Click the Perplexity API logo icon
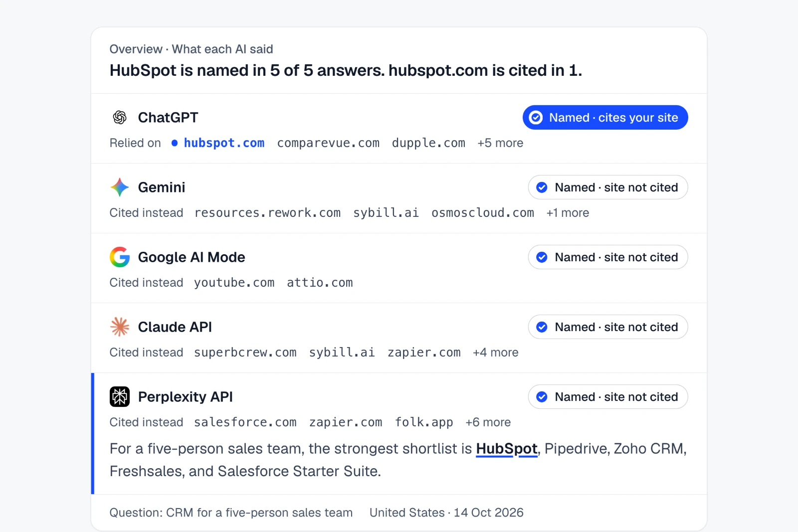This screenshot has width=798, height=532. pyautogui.click(x=120, y=397)
